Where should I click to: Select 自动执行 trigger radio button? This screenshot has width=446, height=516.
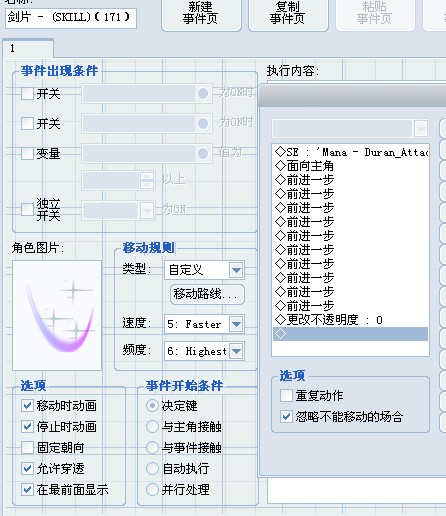tap(152, 469)
